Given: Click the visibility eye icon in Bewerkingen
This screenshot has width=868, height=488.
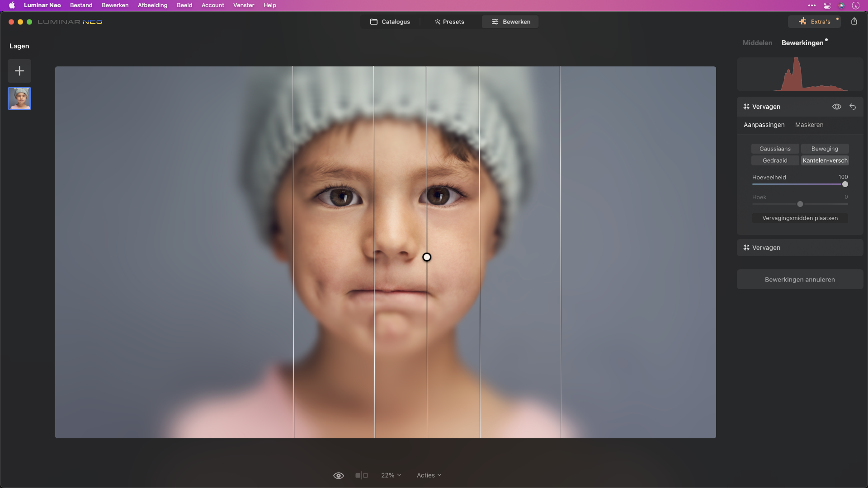Looking at the screenshot, I should point(837,107).
